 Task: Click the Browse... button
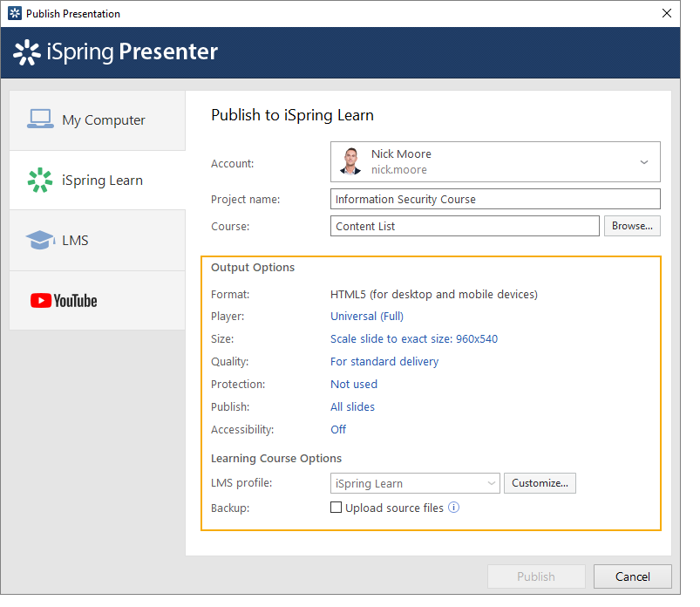point(632,226)
